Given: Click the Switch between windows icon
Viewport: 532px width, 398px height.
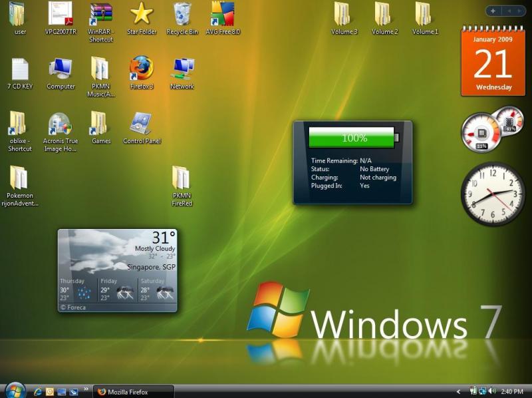Looking at the screenshot, I should 74,392.
